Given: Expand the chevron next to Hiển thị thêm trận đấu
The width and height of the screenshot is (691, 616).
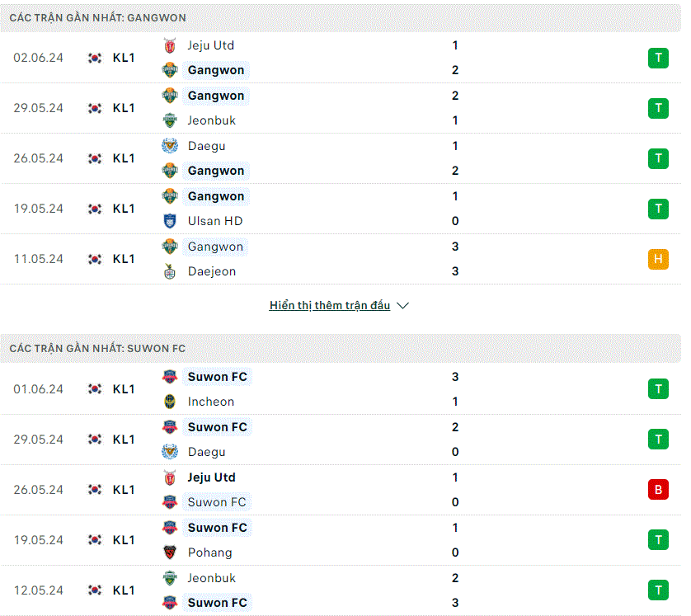Looking at the screenshot, I should click(402, 305).
